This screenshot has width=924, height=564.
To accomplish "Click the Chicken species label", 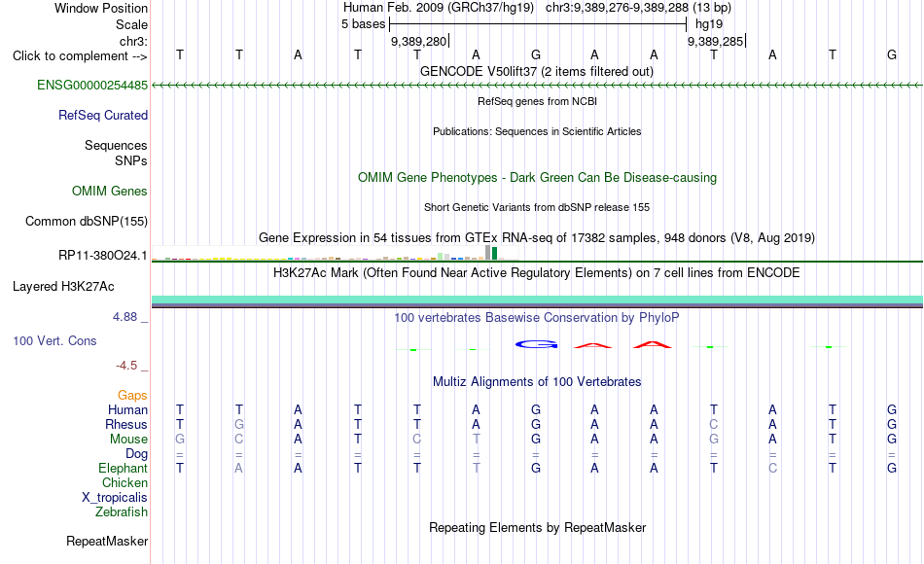I will point(124,482).
